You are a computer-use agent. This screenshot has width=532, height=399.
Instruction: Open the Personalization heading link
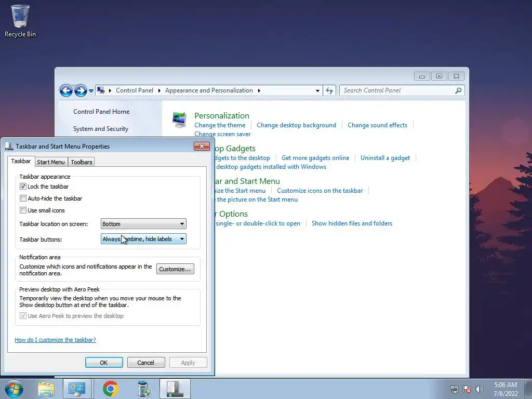[221, 115]
